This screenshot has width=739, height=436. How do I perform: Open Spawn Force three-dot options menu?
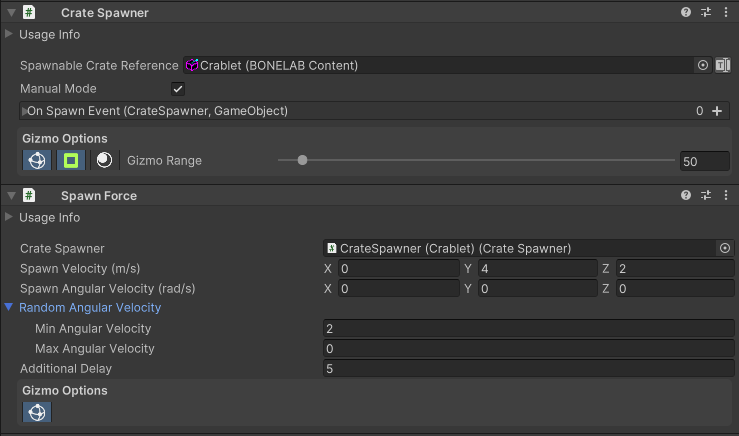[x=724, y=196]
